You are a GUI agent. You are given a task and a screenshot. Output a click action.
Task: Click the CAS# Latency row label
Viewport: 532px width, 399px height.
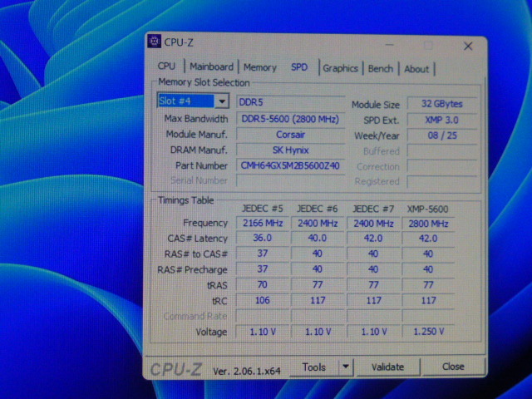coord(197,239)
